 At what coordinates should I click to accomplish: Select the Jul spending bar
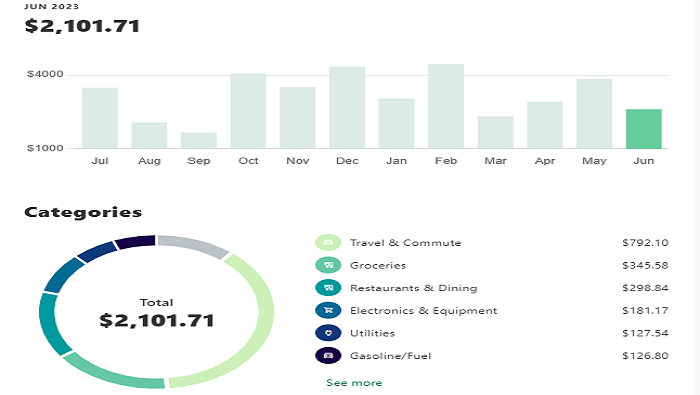click(100, 118)
